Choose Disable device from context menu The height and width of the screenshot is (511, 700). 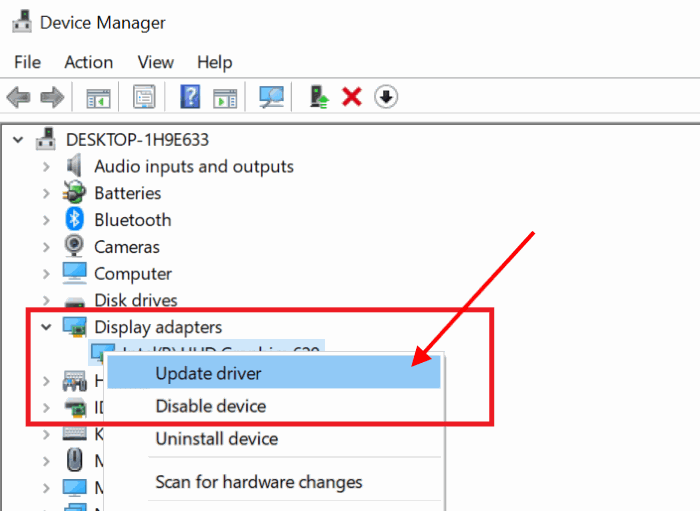coord(274,406)
